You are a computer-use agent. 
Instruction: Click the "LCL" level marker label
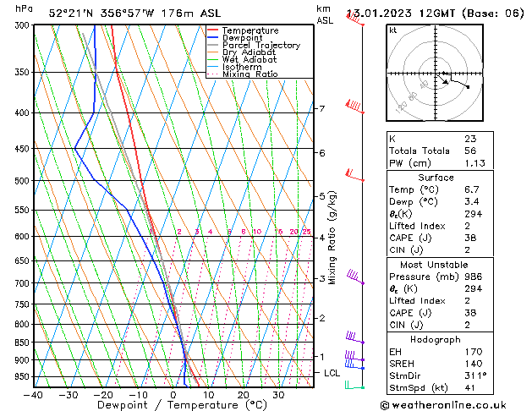332,373
